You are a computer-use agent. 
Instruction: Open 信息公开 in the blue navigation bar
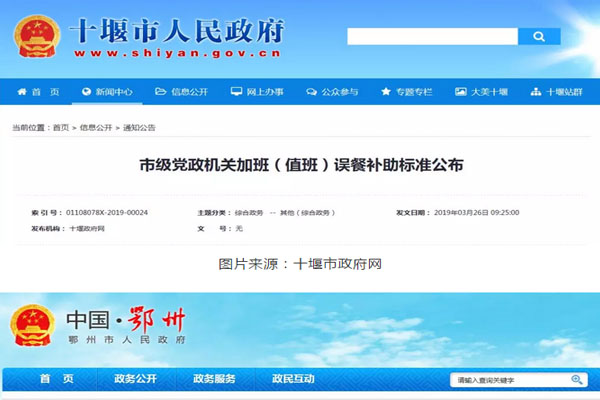pos(189,92)
